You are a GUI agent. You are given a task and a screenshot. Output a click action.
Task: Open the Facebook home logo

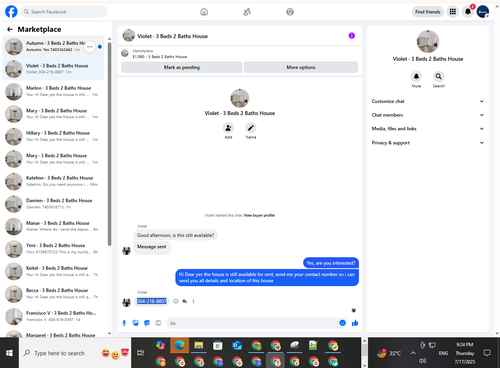click(x=11, y=12)
